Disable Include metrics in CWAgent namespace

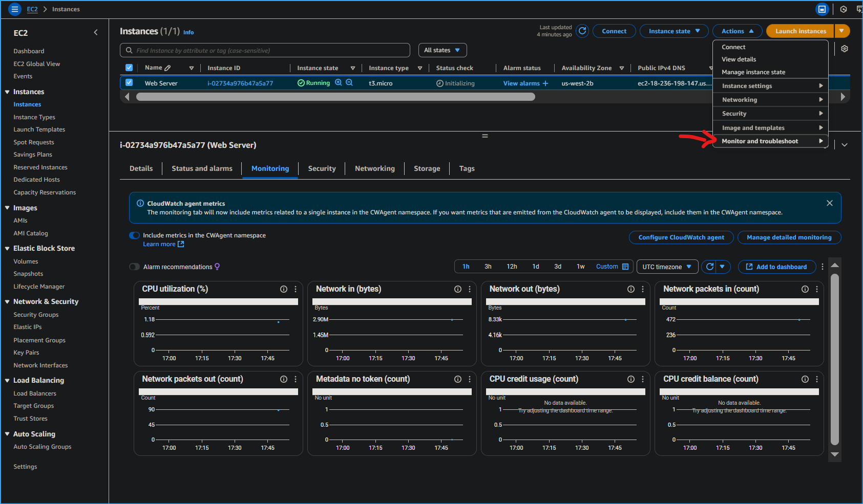pyautogui.click(x=134, y=235)
